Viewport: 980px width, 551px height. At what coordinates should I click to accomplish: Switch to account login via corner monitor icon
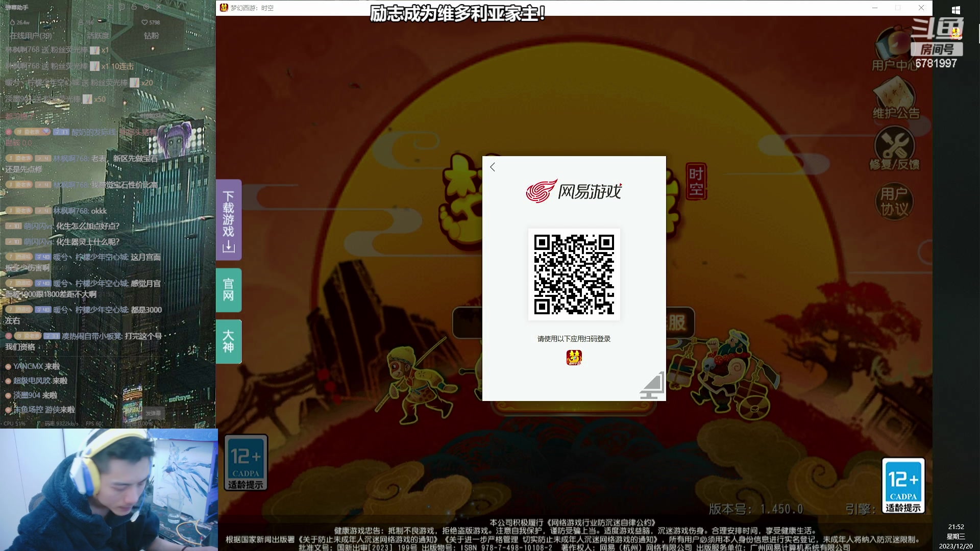(652, 386)
